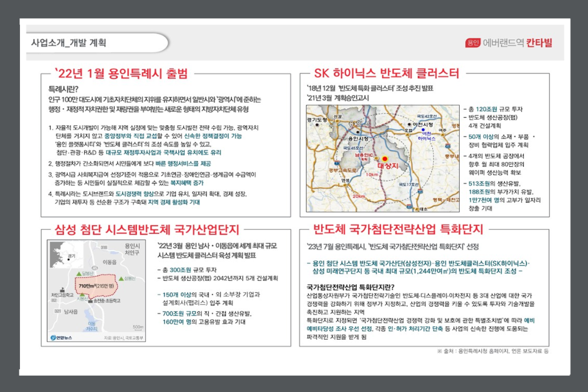The image size is (588, 392).
Task: Click the '710만m²(215만 평)' area label
Action: [x=97, y=286]
